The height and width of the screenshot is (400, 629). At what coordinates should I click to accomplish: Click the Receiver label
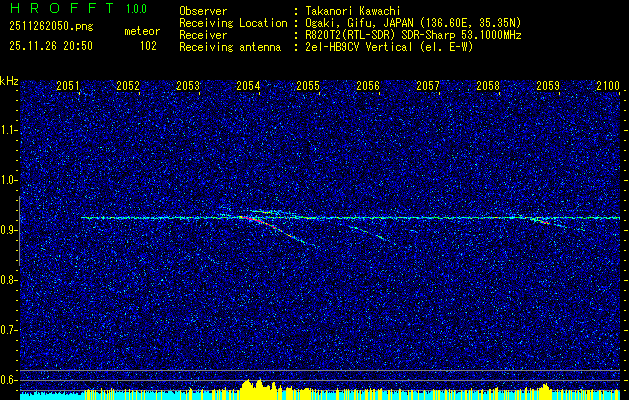point(203,35)
